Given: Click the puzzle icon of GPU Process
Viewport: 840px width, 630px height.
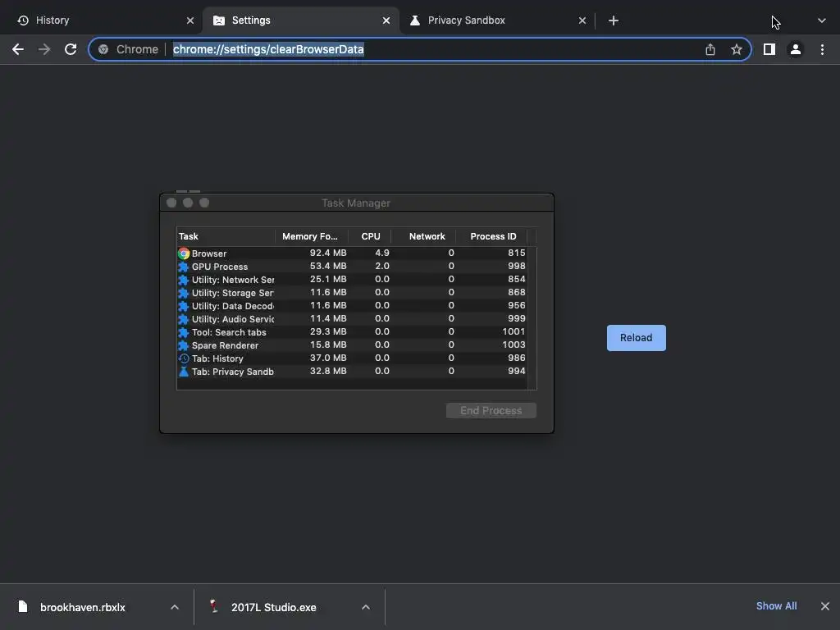Looking at the screenshot, I should point(183,267).
